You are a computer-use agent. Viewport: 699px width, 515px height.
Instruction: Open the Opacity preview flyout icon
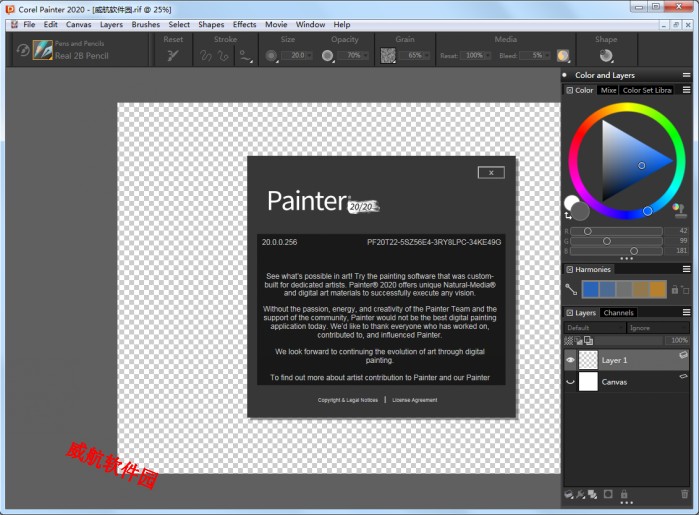click(x=328, y=55)
